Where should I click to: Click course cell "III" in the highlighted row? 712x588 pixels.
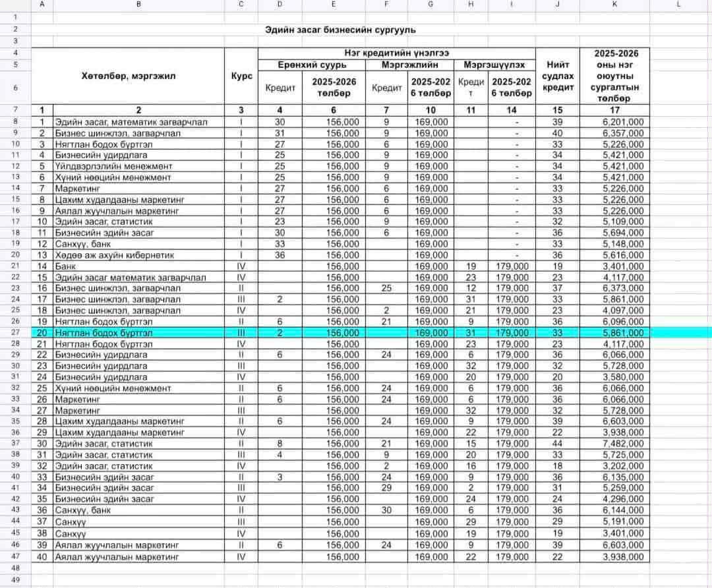coord(241,333)
